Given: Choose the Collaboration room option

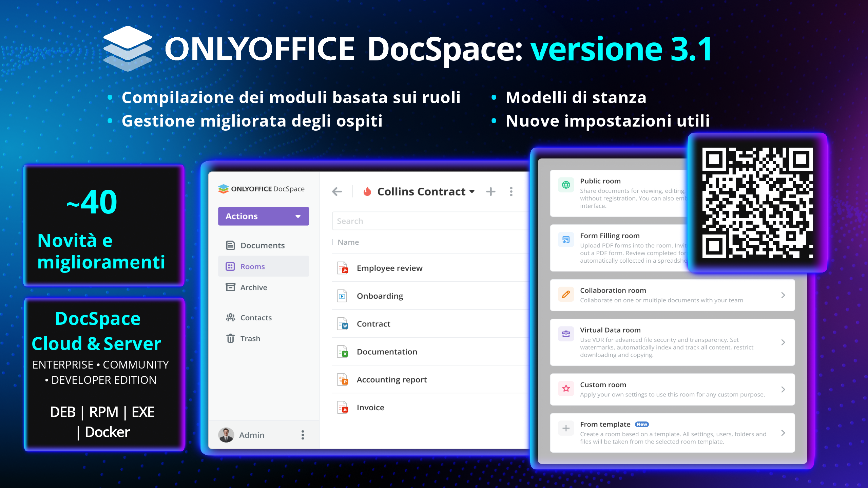Looking at the screenshot, I should 672,295.
